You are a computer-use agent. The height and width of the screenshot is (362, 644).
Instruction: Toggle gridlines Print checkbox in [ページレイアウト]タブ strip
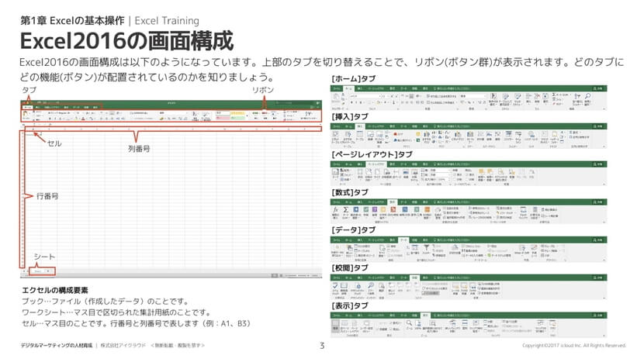click(x=455, y=179)
